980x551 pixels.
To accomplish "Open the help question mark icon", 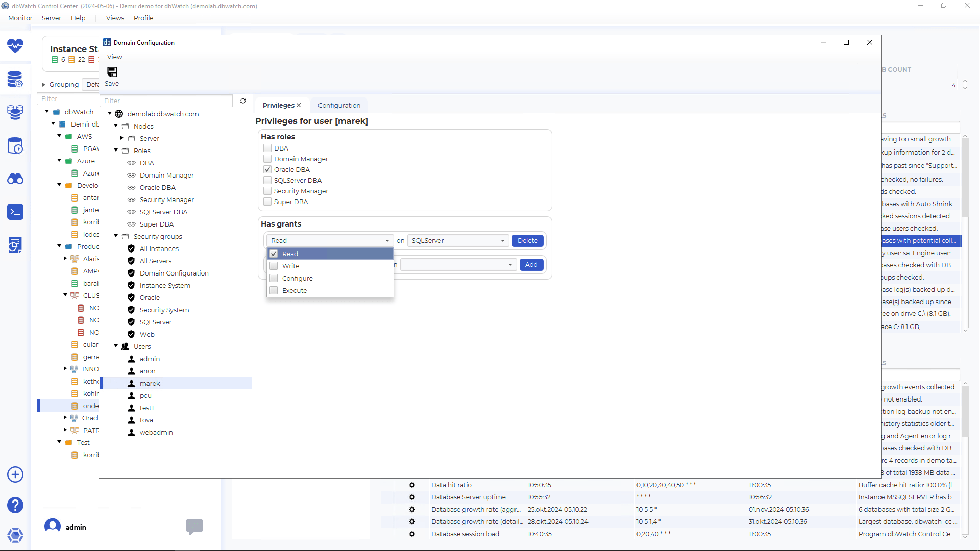I will [15, 505].
